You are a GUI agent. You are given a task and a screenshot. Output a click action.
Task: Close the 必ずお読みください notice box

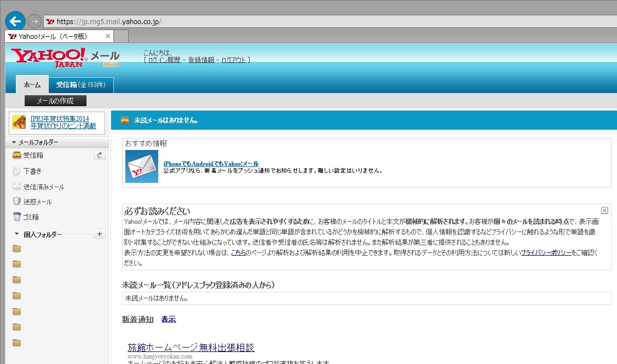pos(604,211)
